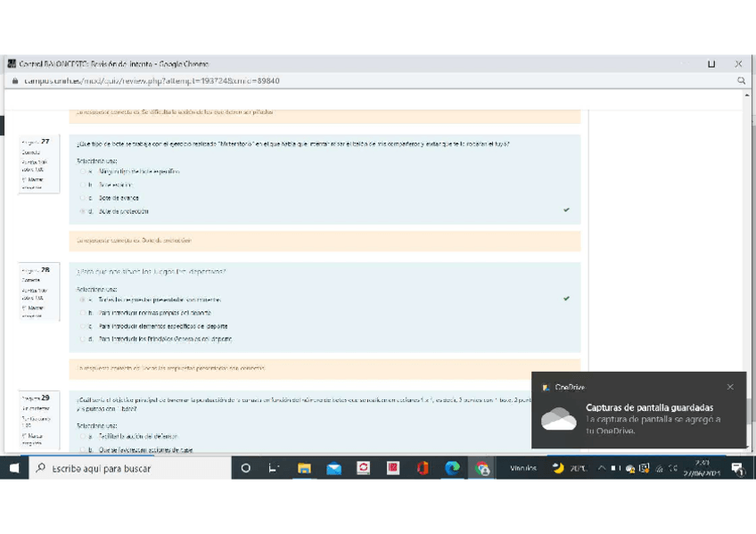Click the 'Escribe aquí para buscar' search box
756x534 pixels.
(129, 468)
